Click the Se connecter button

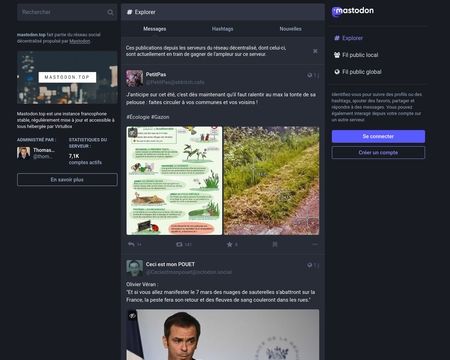[378, 136]
